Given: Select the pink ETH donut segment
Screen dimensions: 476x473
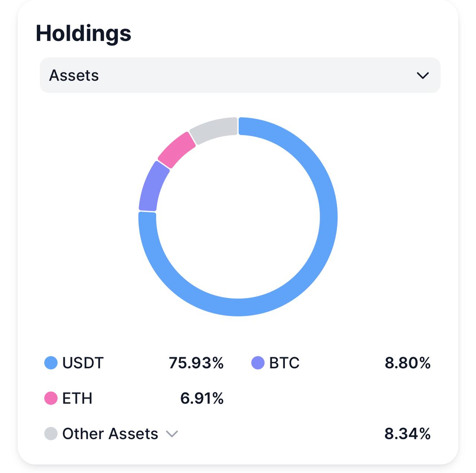Looking at the screenshot, I should coord(176,150).
